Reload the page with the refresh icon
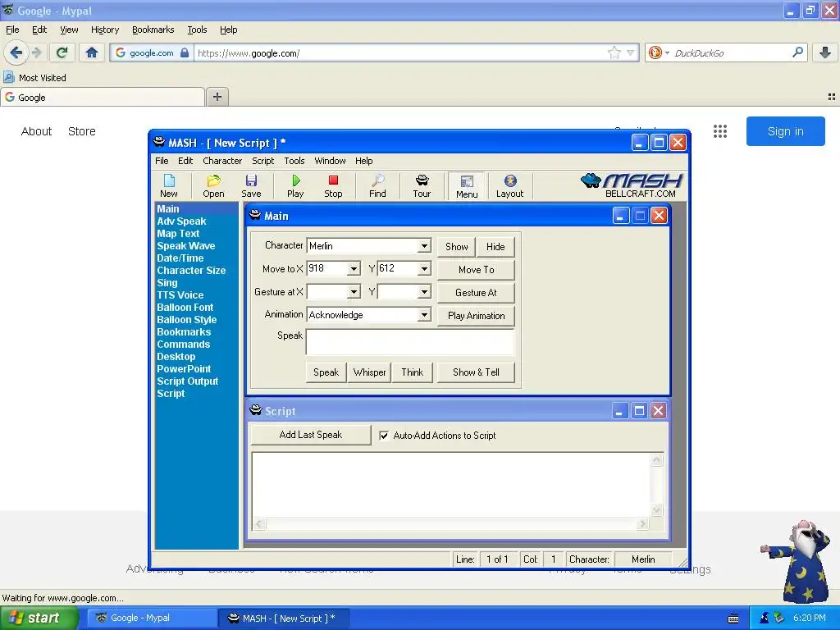The height and width of the screenshot is (630, 840). pos(62,52)
